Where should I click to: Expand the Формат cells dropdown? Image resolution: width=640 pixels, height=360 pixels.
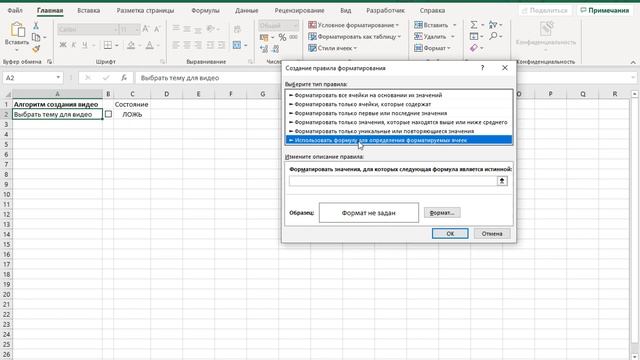tap(449, 48)
